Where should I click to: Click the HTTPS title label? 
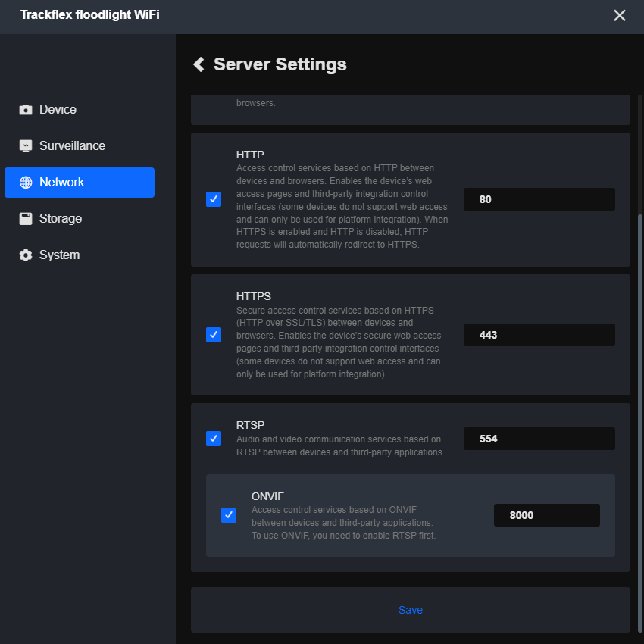[x=253, y=296]
